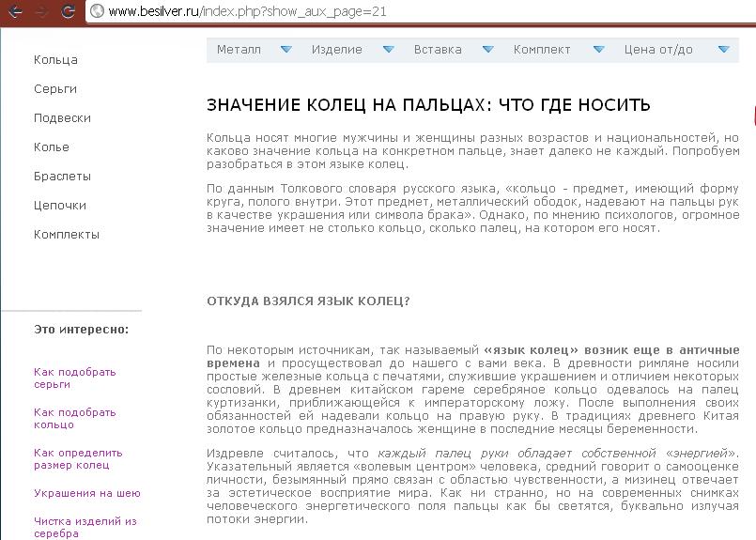The height and width of the screenshot is (540, 756).
Task: Open Как определить размер колец link
Action: [x=78, y=459]
